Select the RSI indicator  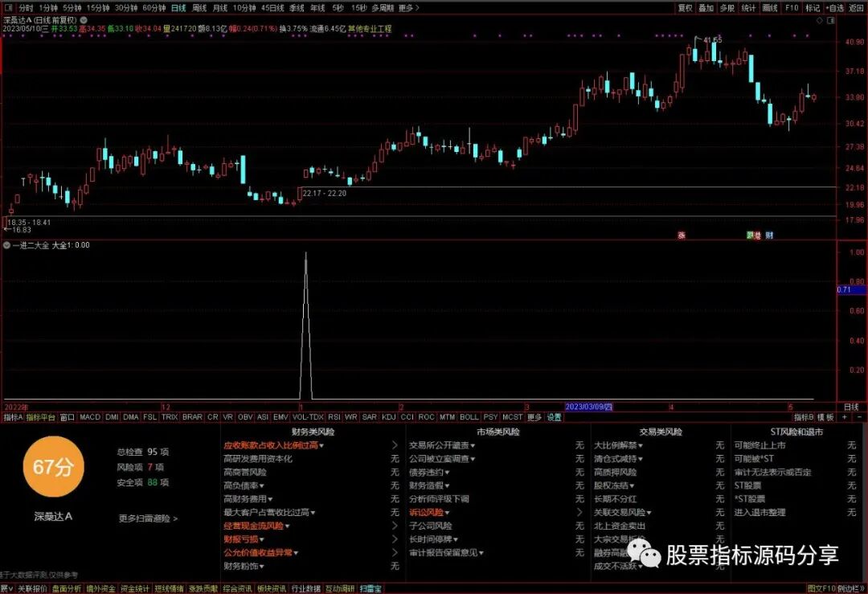point(334,417)
